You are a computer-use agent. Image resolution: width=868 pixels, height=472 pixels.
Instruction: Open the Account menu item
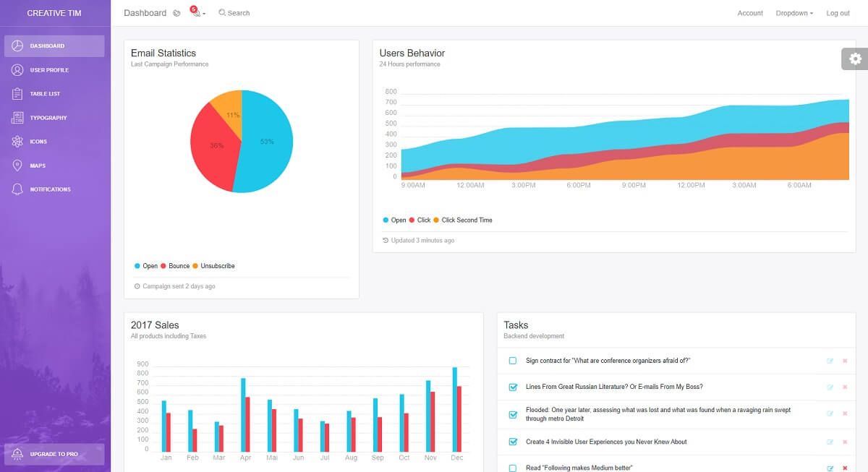pyautogui.click(x=749, y=12)
